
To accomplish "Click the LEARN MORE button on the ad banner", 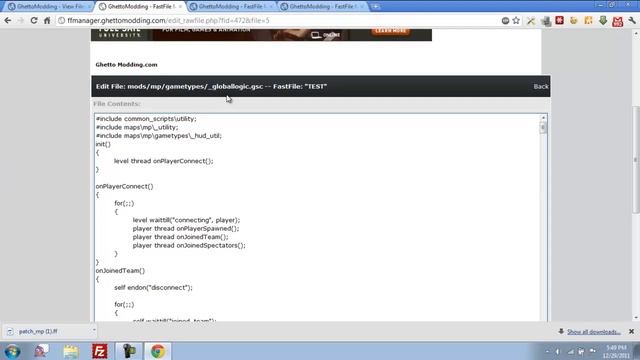I will click(x=390, y=31).
